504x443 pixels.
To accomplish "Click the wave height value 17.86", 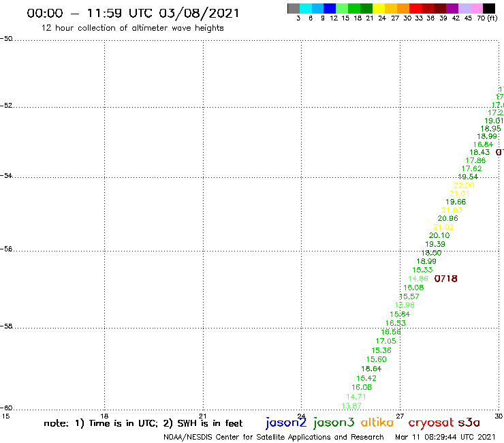I will (x=475, y=160).
